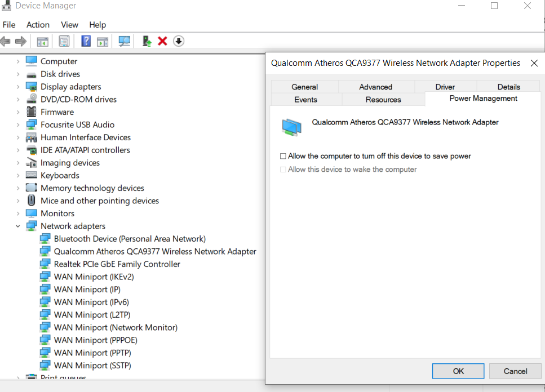Expand the Keyboards node
This screenshot has height=392, width=545.
(x=17, y=175)
